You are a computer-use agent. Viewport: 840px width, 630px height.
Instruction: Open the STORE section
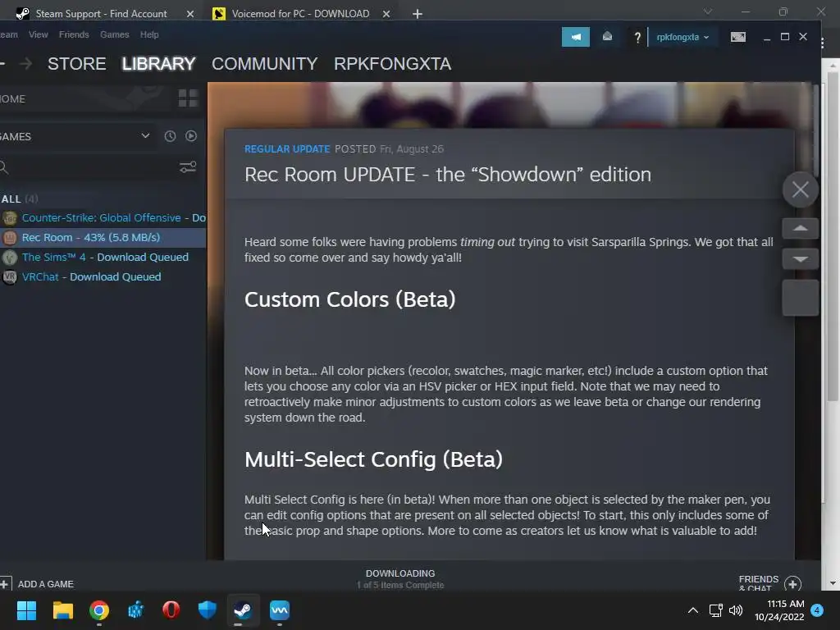[x=76, y=64]
